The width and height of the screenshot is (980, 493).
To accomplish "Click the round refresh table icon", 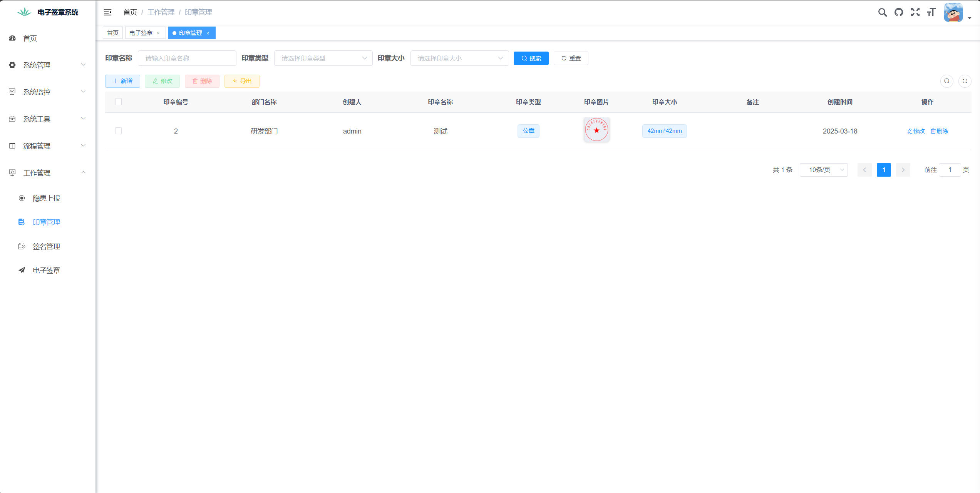I will [x=965, y=81].
